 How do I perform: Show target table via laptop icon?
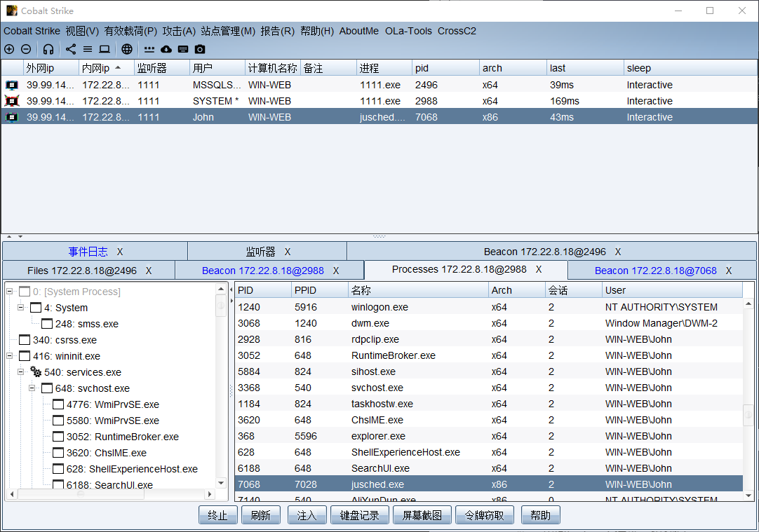[x=105, y=49]
